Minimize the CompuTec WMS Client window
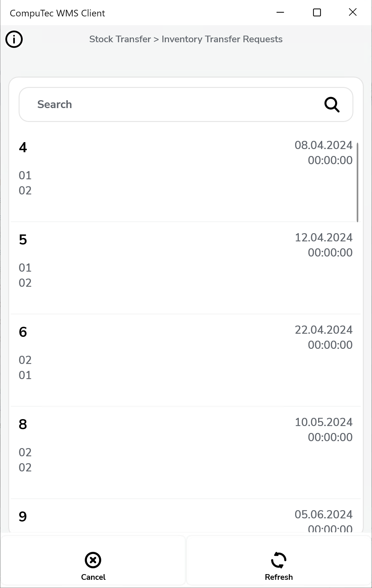Image resolution: width=372 pixels, height=588 pixels. click(x=280, y=13)
